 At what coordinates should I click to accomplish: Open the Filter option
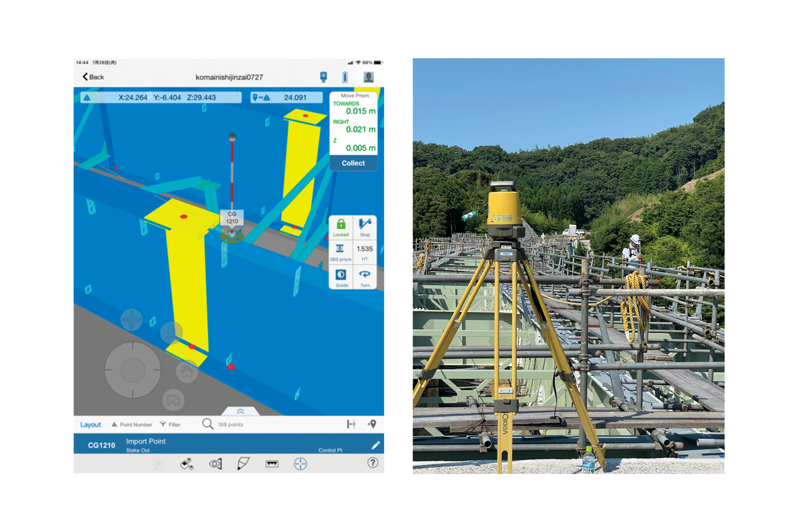pos(170,425)
